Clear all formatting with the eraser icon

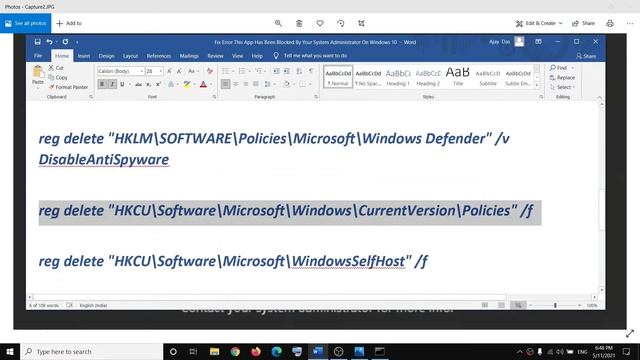click(x=210, y=71)
